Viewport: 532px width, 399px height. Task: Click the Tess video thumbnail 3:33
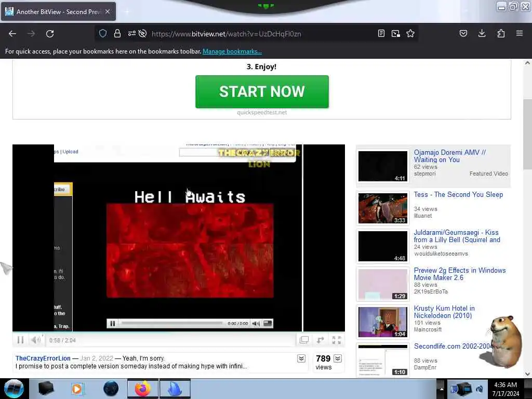(383, 208)
